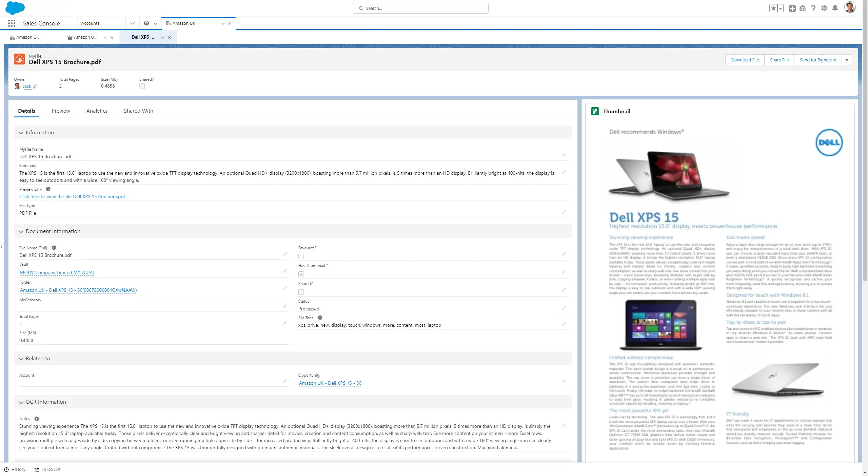Viewport: 868px width, 476px height.
Task: Switch to the Preview tab
Action: [61, 111]
